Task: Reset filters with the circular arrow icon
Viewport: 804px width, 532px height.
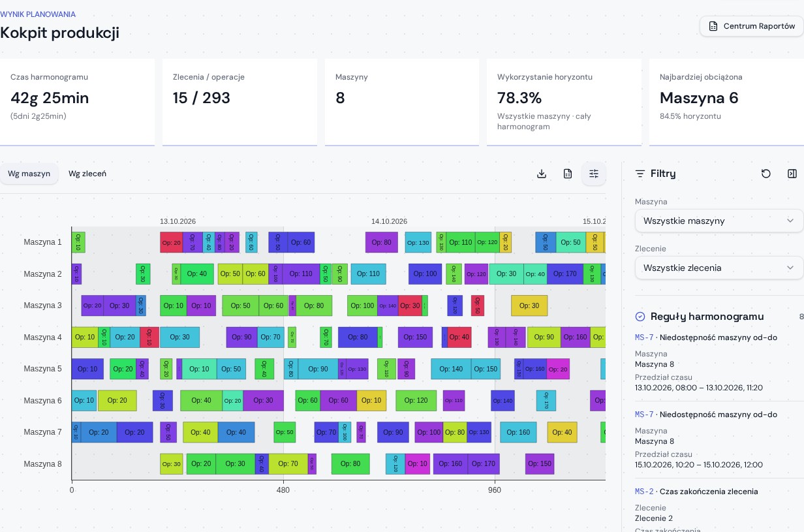Action: pyautogui.click(x=766, y=174)
